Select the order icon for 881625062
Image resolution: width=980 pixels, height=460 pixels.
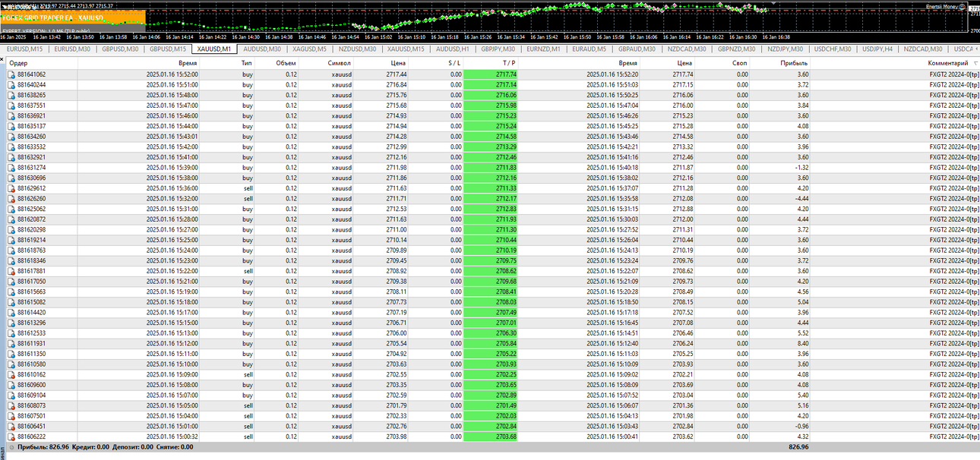[x=11, y=208]
